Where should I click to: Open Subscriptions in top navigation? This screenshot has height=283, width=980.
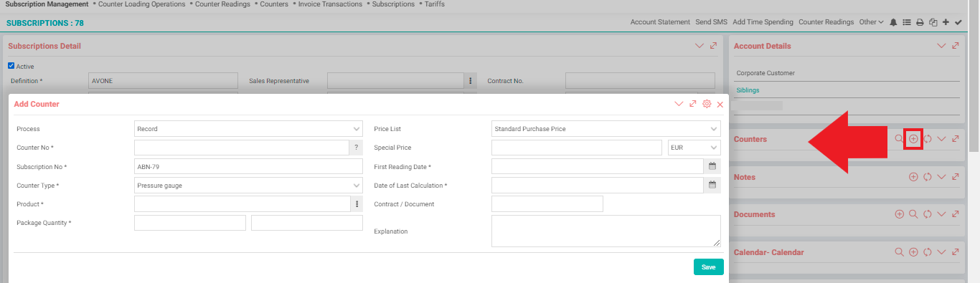(x=393, y=4)
